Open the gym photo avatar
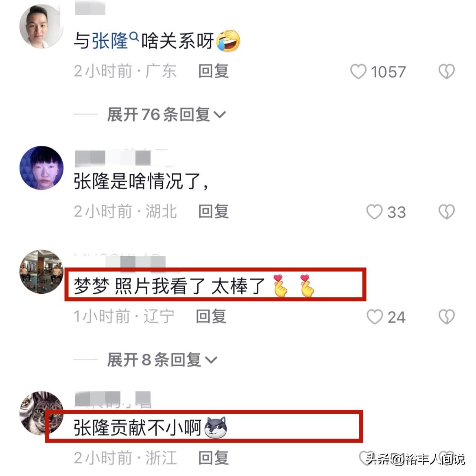Viewport: 476px width, 476px height. pos(41,272)
